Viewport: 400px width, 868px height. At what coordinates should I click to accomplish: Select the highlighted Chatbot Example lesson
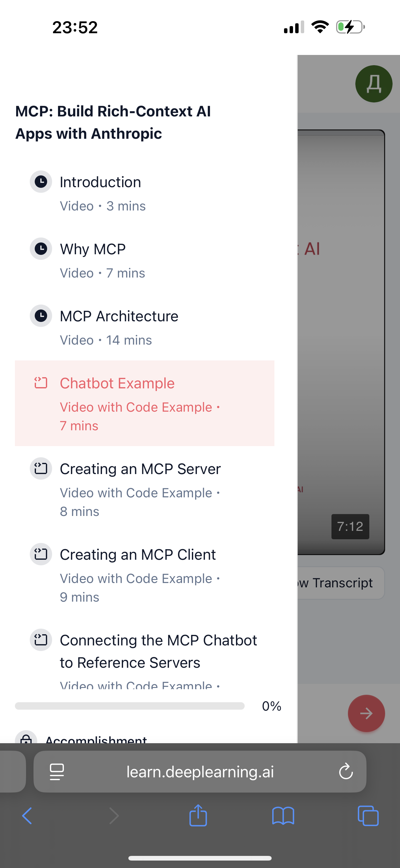(x=117, y=383)
